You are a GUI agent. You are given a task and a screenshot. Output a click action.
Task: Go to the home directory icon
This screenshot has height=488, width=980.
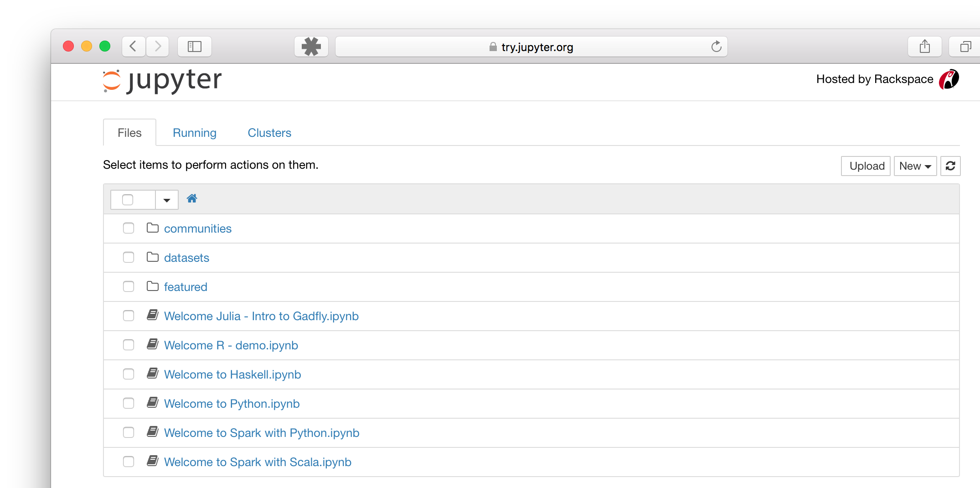[192, 198]
